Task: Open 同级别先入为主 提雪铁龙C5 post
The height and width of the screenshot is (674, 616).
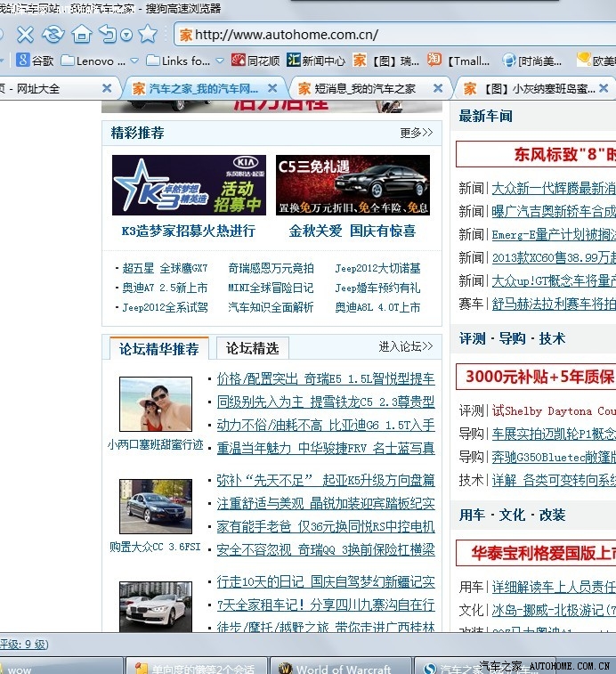Action: (x=326, y=402)
